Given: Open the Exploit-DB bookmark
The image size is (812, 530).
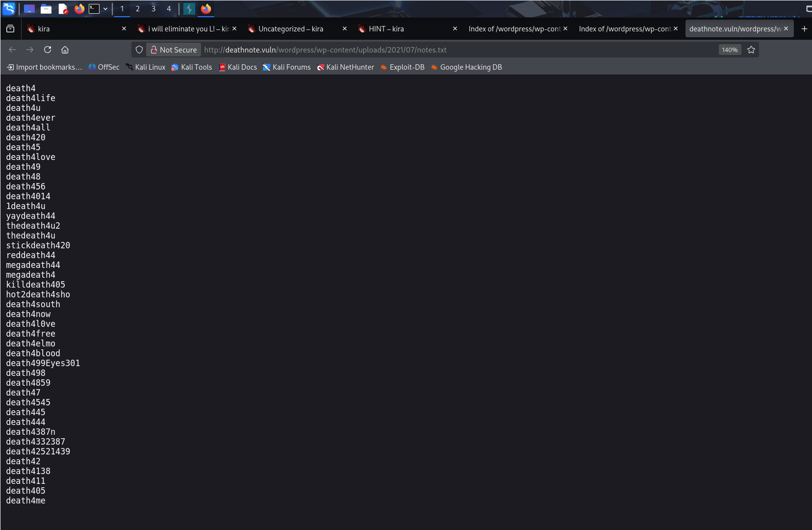Looking at the screenshot, I should [402, 67].
